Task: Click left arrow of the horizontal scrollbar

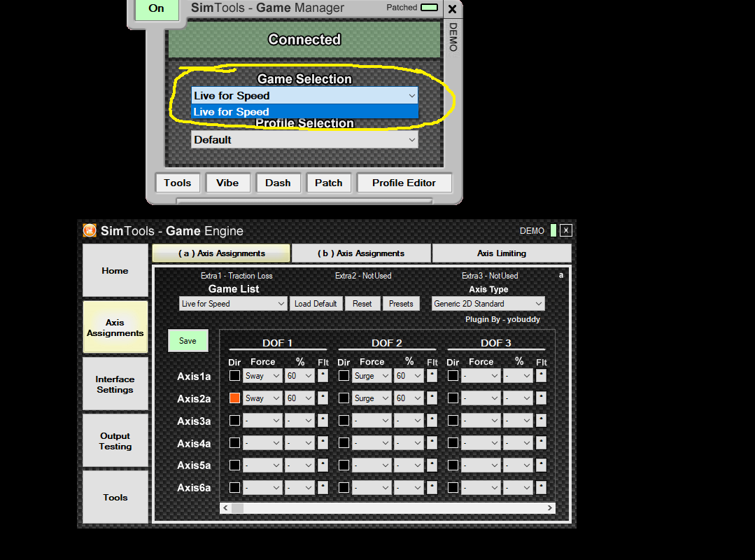Action: [225, 508]
